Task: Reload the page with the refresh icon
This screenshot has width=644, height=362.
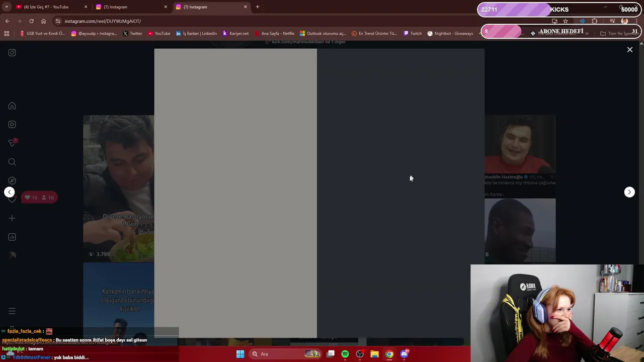Action: click(31, 21)
